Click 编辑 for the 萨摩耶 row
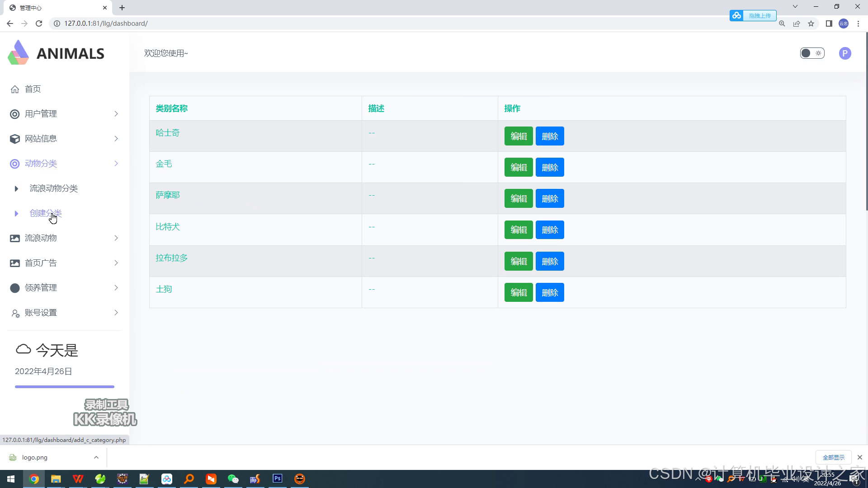This screenshot has width=868, height=488. (x=519, y=198)
